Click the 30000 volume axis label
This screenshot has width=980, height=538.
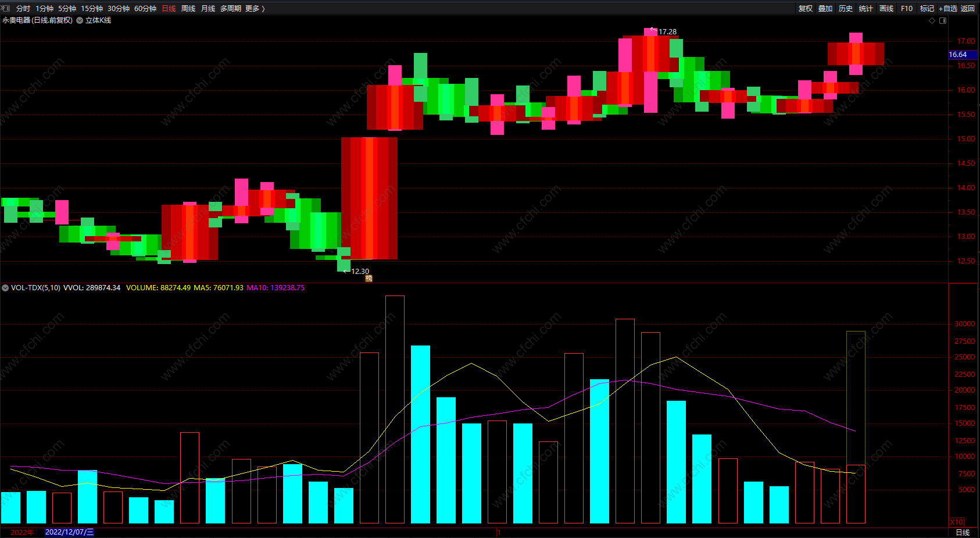click(965, 324)
